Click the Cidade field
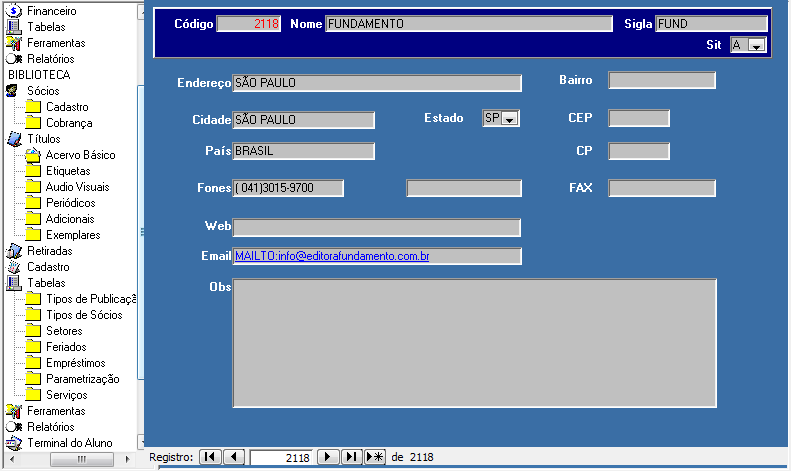Screen dimensions: 791x471 point(303,120)
